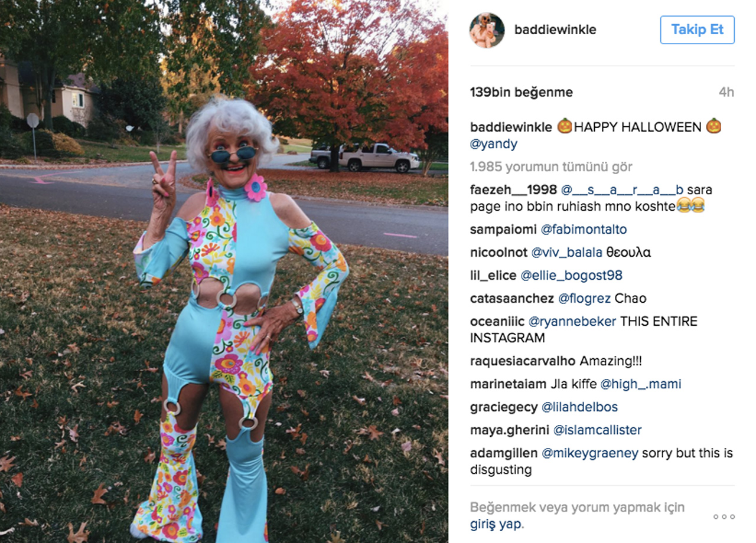756x543 pixels.
Task: Click the Halloween costume post photo
Action: (224, 271)
